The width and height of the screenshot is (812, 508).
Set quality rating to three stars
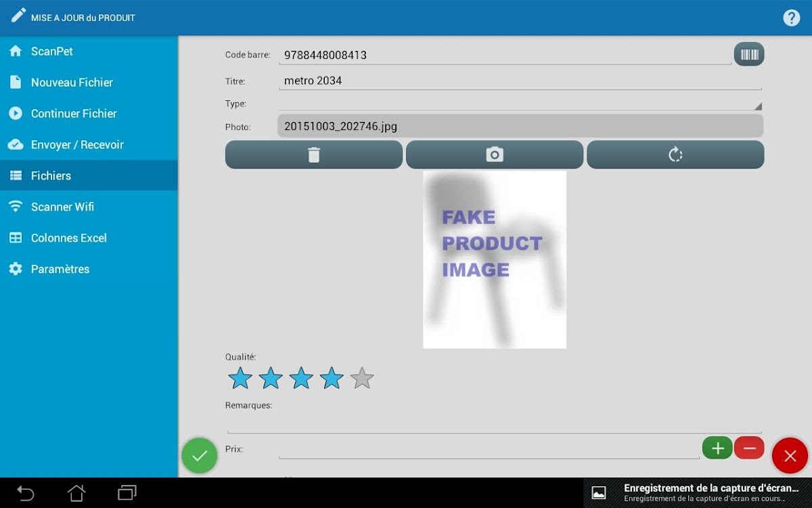point(301,378)
